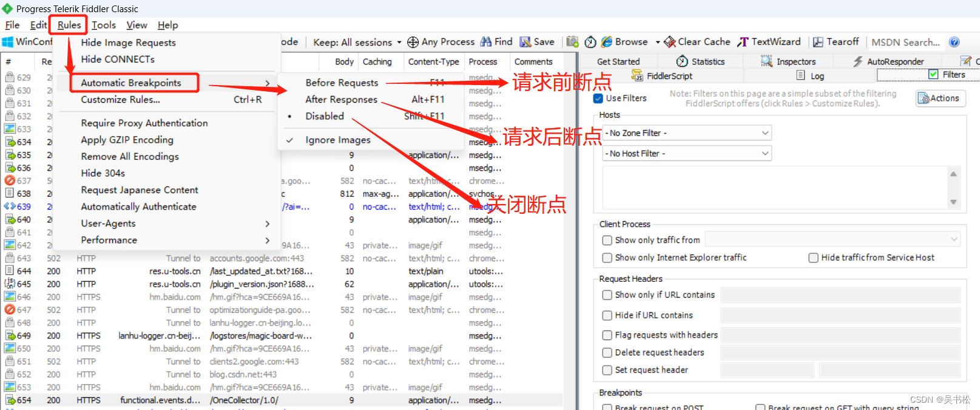Check Show only if URL contains
Image resolution: width=980 pixels, height=410 pixels.
click(x=607, y=295)
